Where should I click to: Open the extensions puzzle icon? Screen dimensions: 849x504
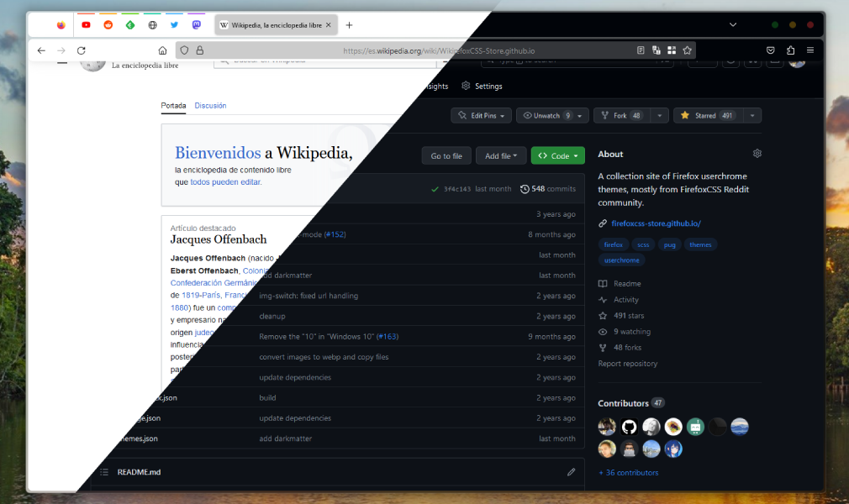click(790, 50)
